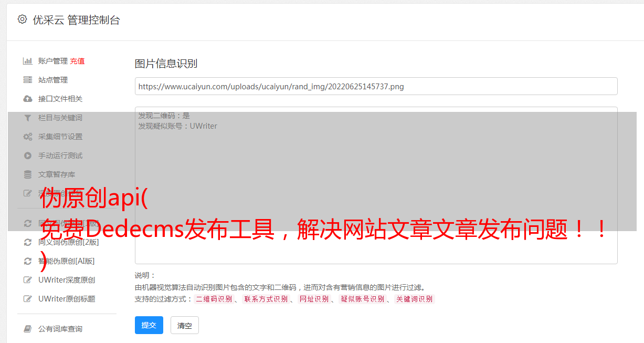This screenshot has width=644, height=343.
Task: Click the gear icon beside 优采云 管理控制台
Action: 22,19
